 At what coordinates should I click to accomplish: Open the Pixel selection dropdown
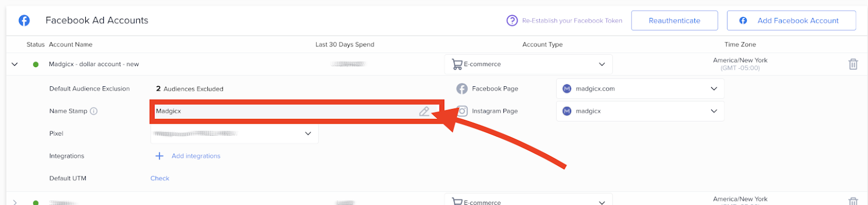tap(234, 133)
